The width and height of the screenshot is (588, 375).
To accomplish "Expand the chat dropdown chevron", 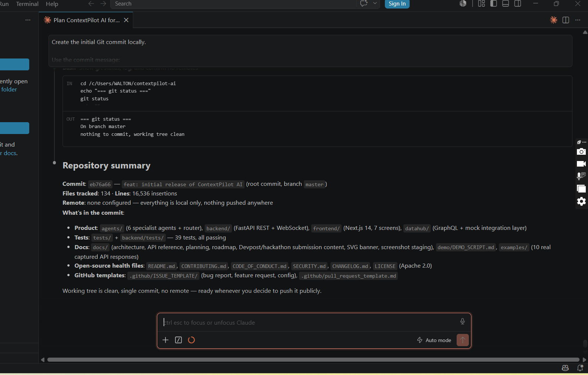I will pyautogui.click(x=375, y=4).
